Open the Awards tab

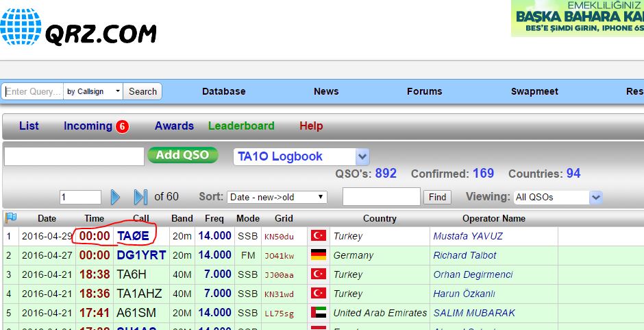point(174,126)
